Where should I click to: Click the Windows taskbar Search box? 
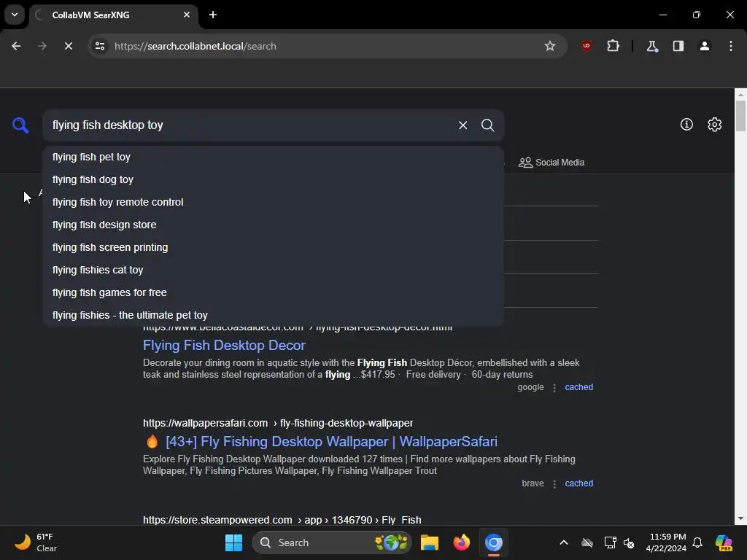click(x=332, y=542)
